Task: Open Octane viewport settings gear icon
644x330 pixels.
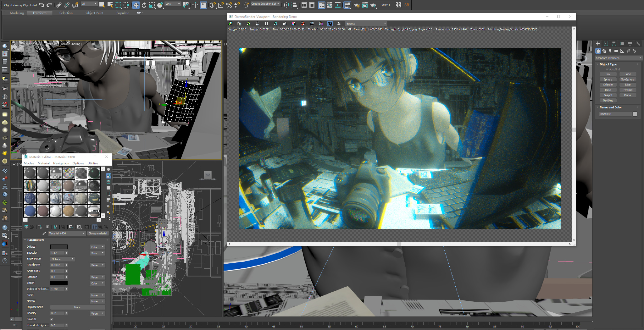Action: pos(339,24)
